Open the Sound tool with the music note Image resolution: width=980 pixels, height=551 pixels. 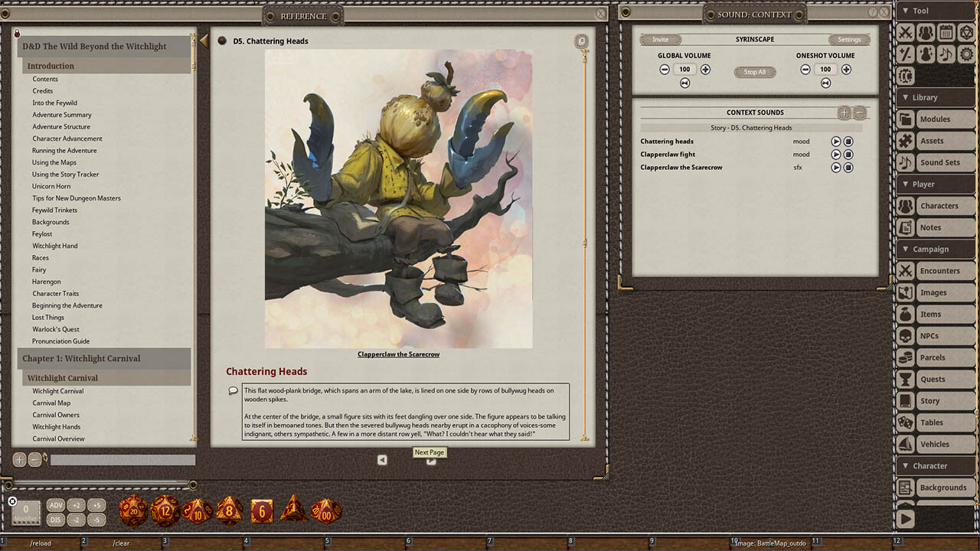click(x=946, y=54)
